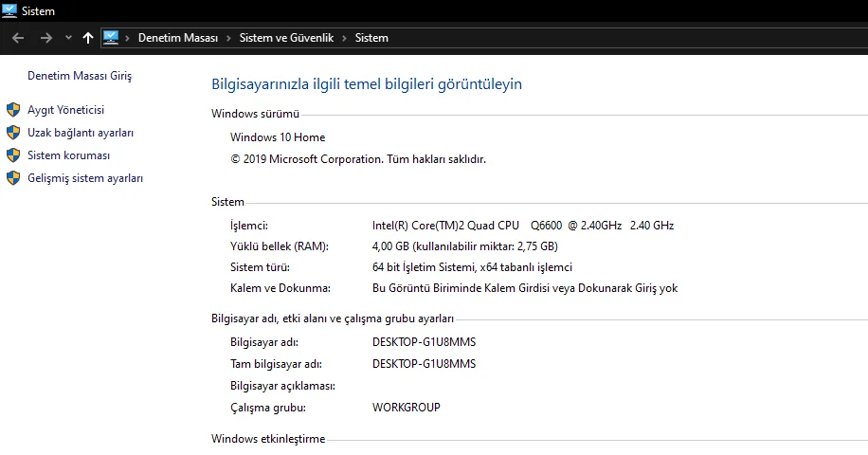868x455 pixels.
Task: Click the Sistem türü label
Action: point(261,267)
